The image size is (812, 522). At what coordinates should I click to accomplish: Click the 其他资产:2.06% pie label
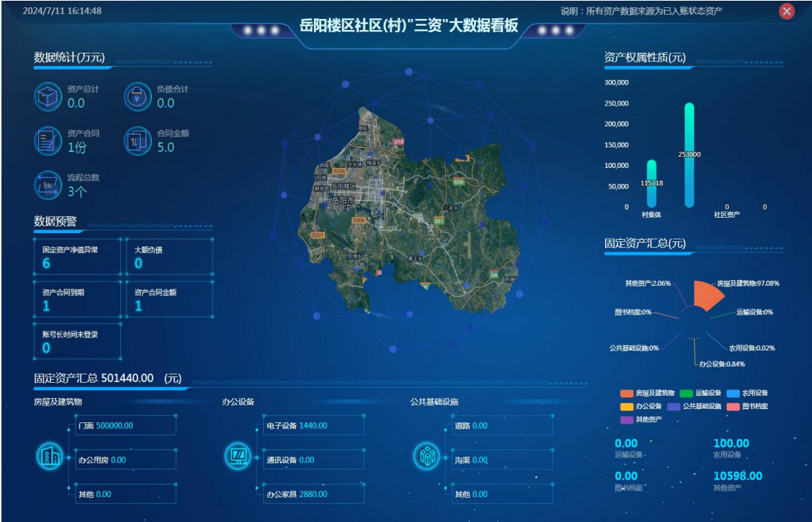tap(648, 284)
